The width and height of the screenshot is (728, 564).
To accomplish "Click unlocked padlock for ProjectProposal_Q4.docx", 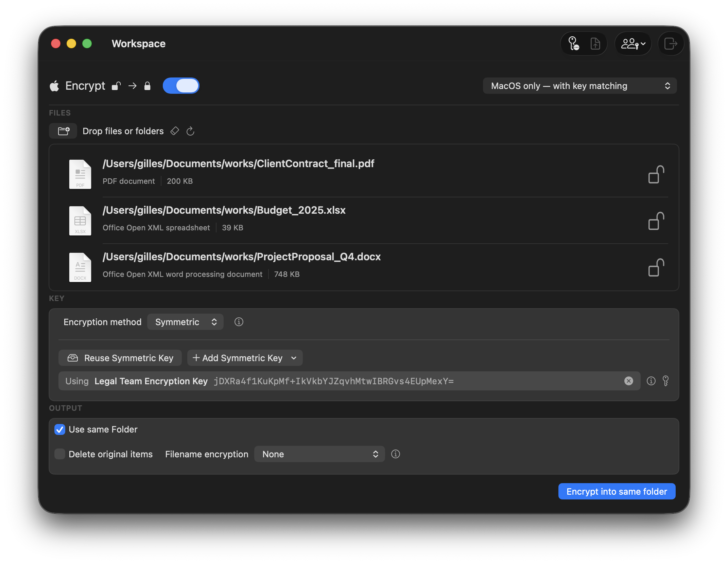I will [x=656, y=267].
